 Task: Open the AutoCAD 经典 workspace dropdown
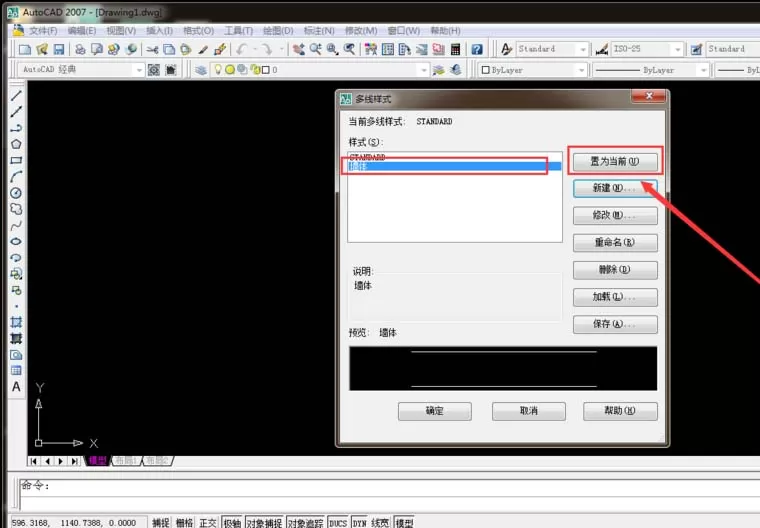pyautogui.click(x=81, y=70)
